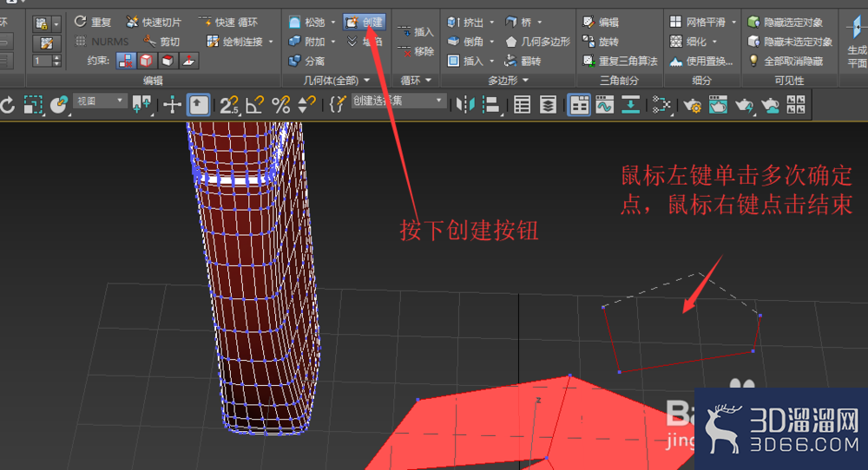The height and width of the screenshot is (470, 868).
Task: Click the 松弛 (Relax) tool
Action: pyautogui.click(x=307, y=23)
